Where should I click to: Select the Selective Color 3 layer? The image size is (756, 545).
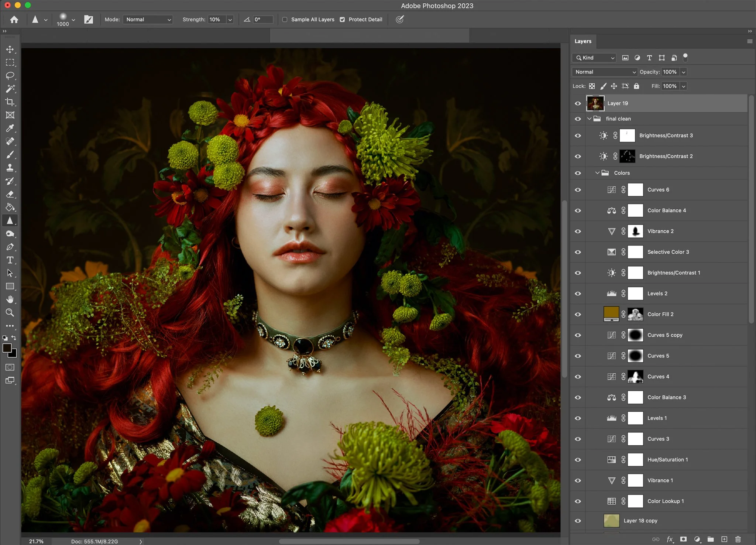pyautogui.click(x=668, y=252)
